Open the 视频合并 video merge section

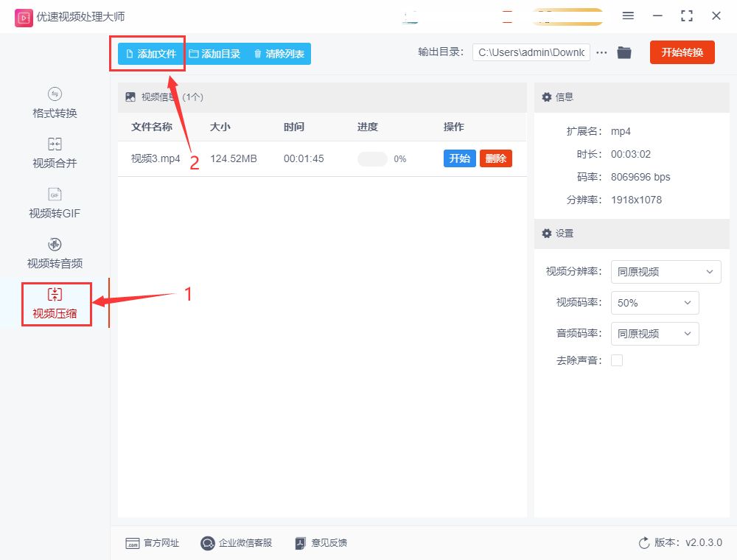tap(55, 153)
